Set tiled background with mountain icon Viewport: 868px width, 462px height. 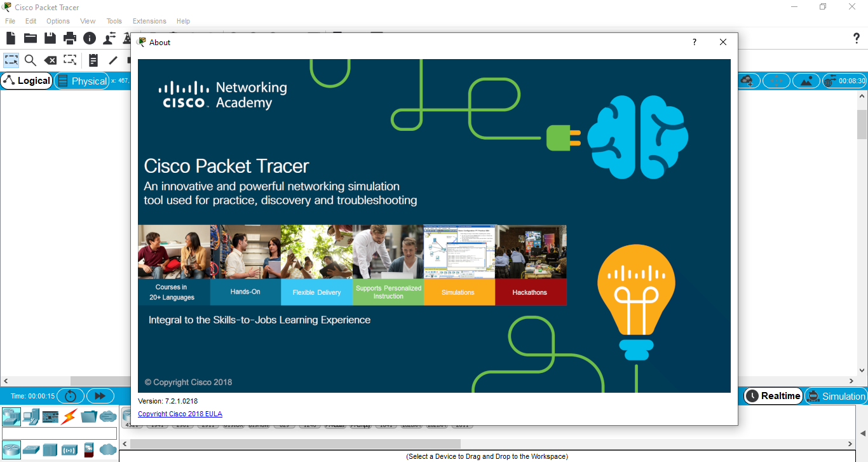[x=806, y=81]
